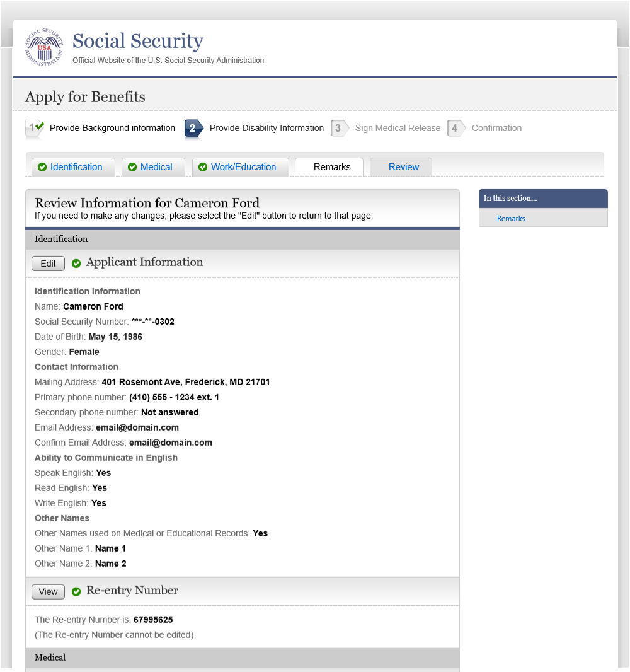Click the step 3 Sign Medical Release icon
The width and height of the screenshot is (630, 672).
click(x=338, y=128)
